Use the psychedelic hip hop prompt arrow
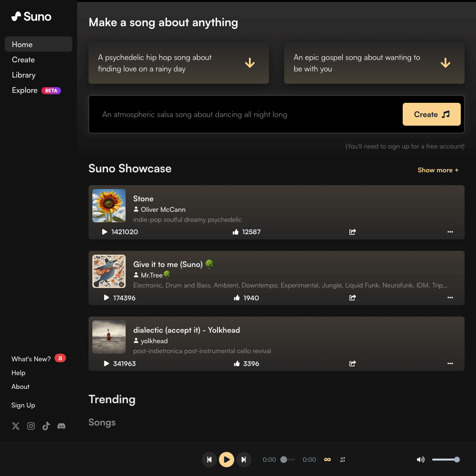The height and width of the screenshot is (476, 476). point(250,63)
